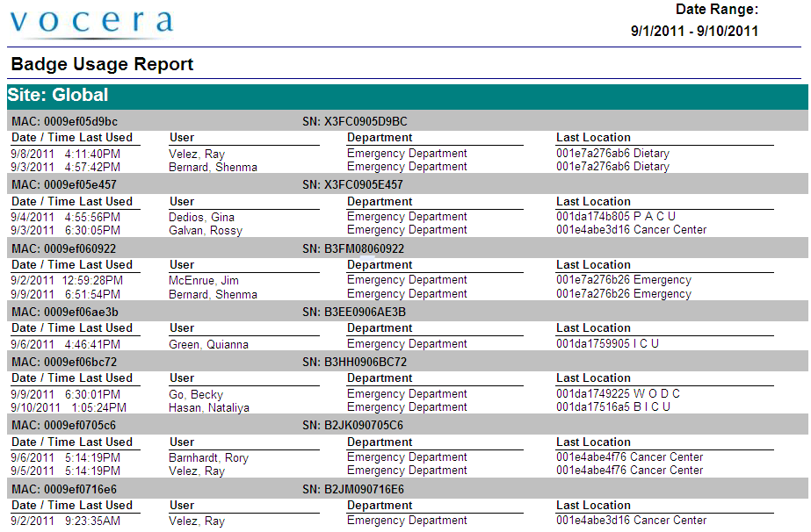
Task: Click the 001da174b805 P A C U location
Action: (x=616, y=217)
